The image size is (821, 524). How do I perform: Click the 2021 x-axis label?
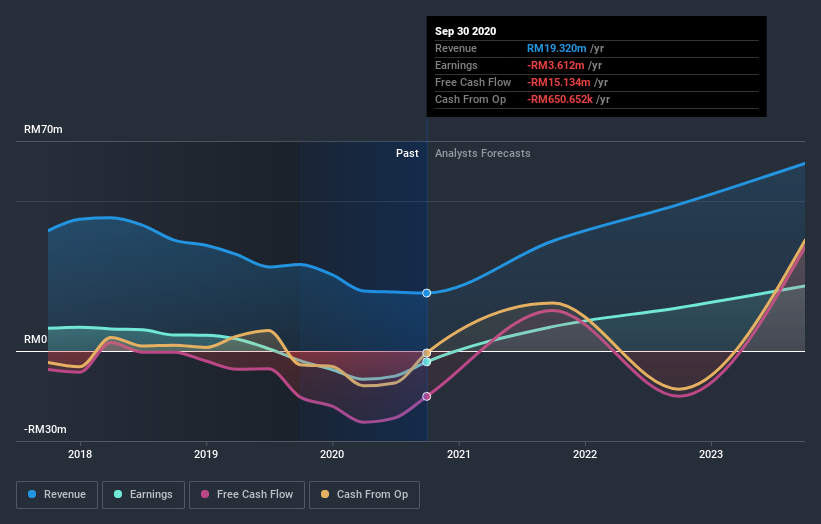tap(459, 454)
